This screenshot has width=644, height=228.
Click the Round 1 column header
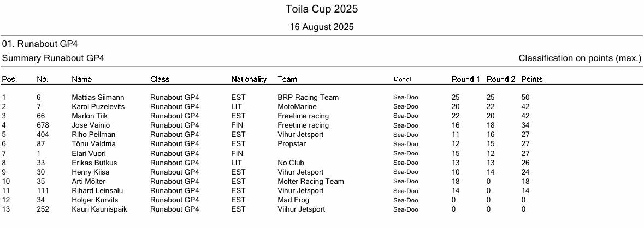[x=465, y=80]
